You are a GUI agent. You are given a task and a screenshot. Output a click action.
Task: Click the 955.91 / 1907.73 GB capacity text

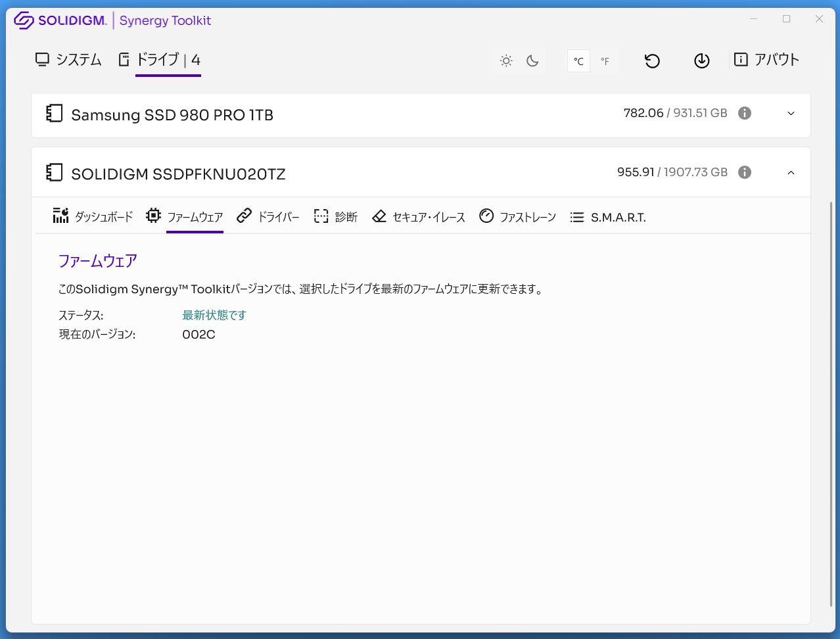[672, 172]
